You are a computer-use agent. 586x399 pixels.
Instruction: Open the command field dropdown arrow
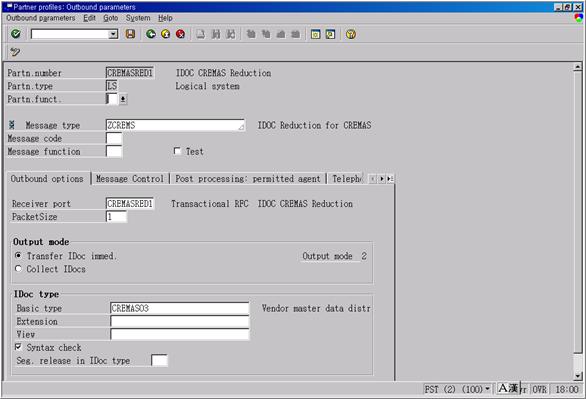click(113, 34)
